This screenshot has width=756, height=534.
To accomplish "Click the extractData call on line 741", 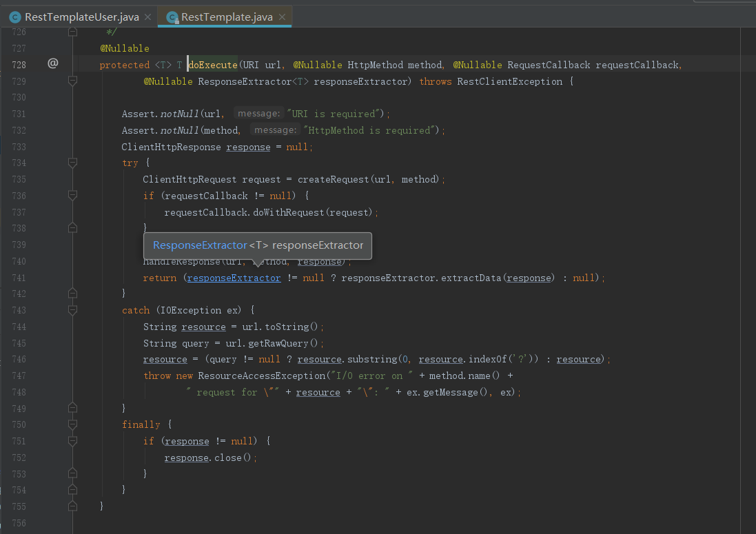I will (x=471, y=278).
